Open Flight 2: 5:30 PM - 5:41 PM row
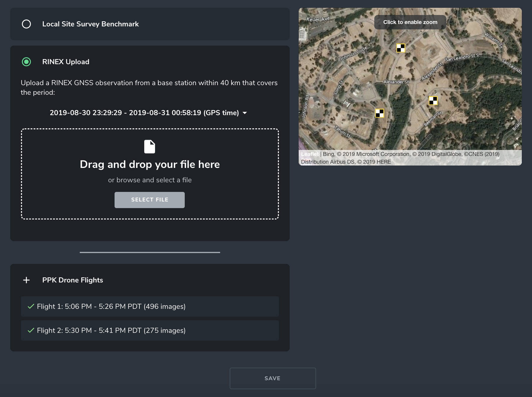532x397 pixels. click(x=150, y=330)
